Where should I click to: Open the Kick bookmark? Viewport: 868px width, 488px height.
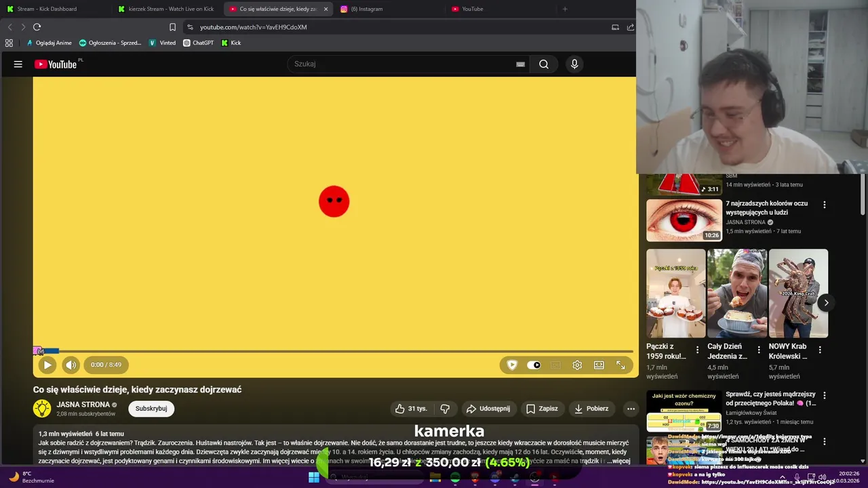(231, 43)
